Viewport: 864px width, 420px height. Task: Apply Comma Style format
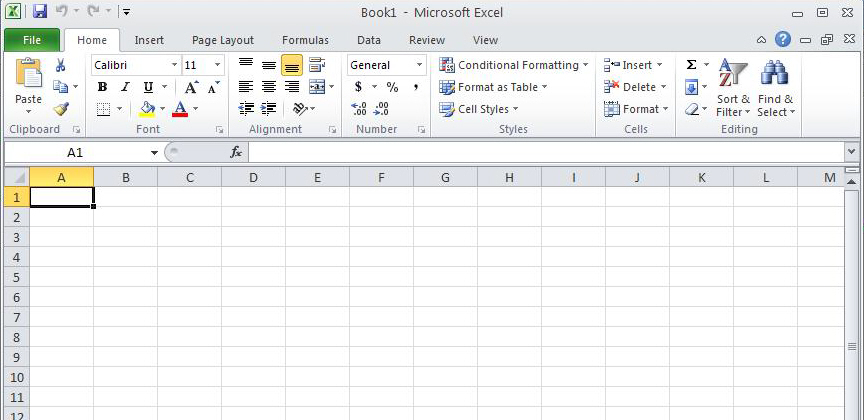[415, 87]
